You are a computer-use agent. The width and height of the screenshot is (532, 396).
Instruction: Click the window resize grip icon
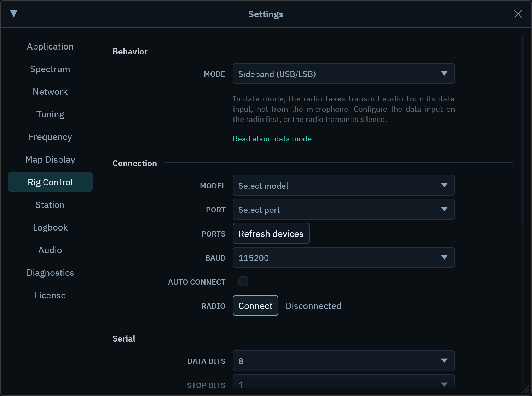[x=526, y=390]
